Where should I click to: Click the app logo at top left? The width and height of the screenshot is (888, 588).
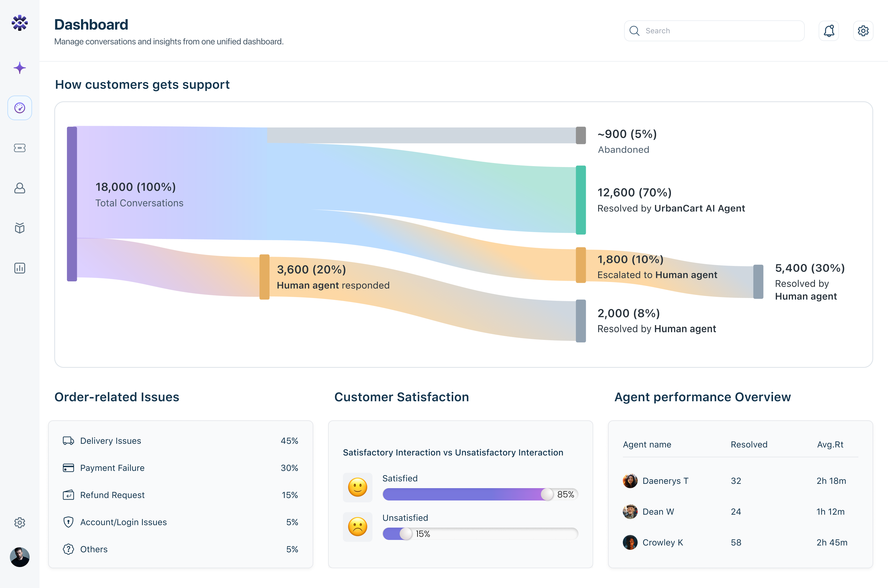coord(19,22)
